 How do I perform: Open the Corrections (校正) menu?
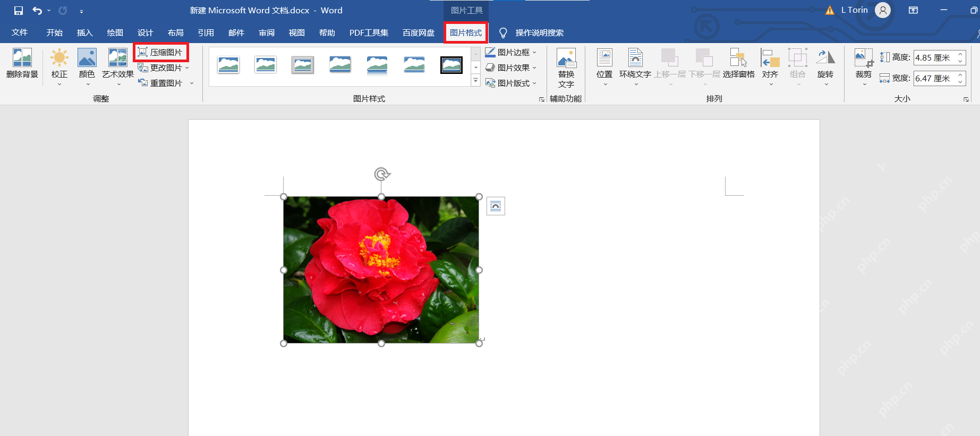(x=59, y=66)
